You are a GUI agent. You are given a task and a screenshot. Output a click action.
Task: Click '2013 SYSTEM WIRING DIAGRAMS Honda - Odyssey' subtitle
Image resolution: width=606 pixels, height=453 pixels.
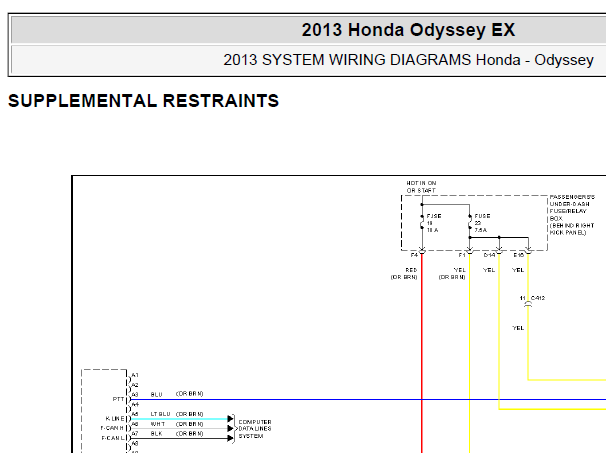pyautogui.click(x=409, y=60)
